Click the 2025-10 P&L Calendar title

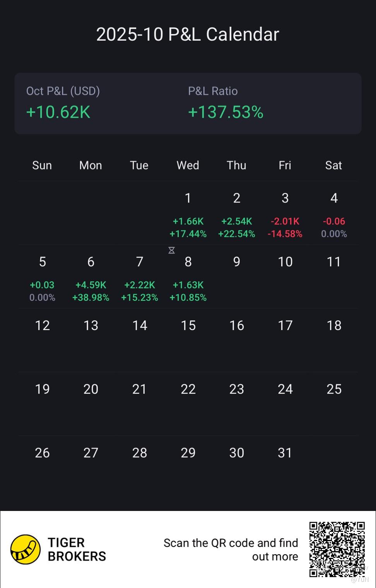click(188, 34)
